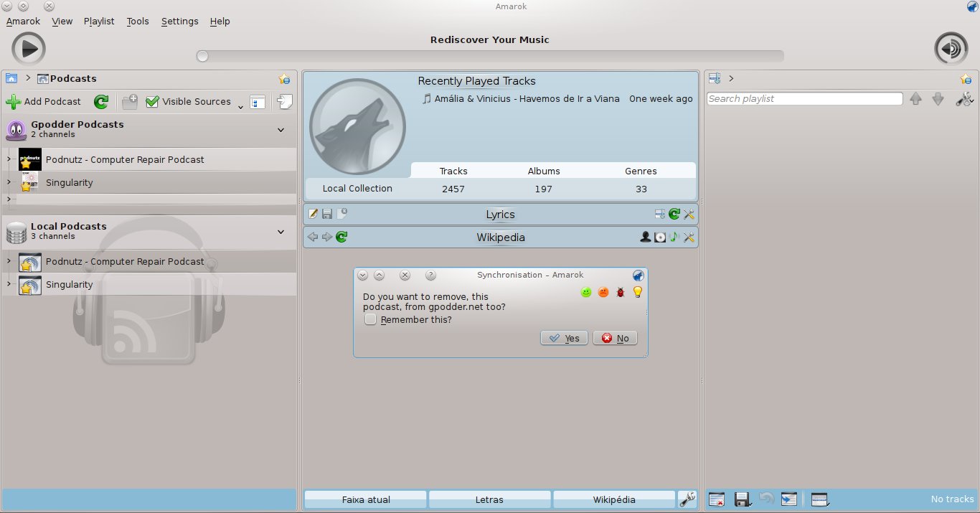Reload Wikipedia applet page

[341, 237]
